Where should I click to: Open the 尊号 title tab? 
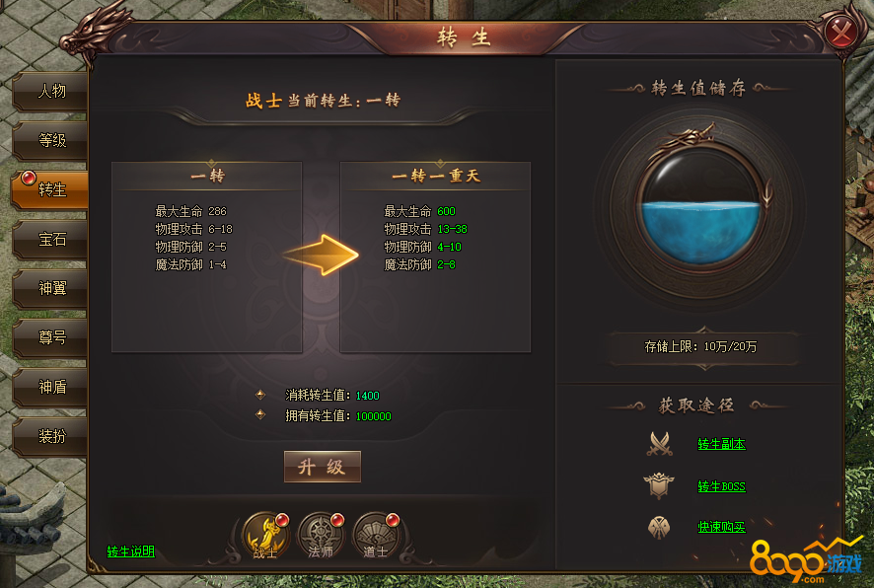(50, 337)
